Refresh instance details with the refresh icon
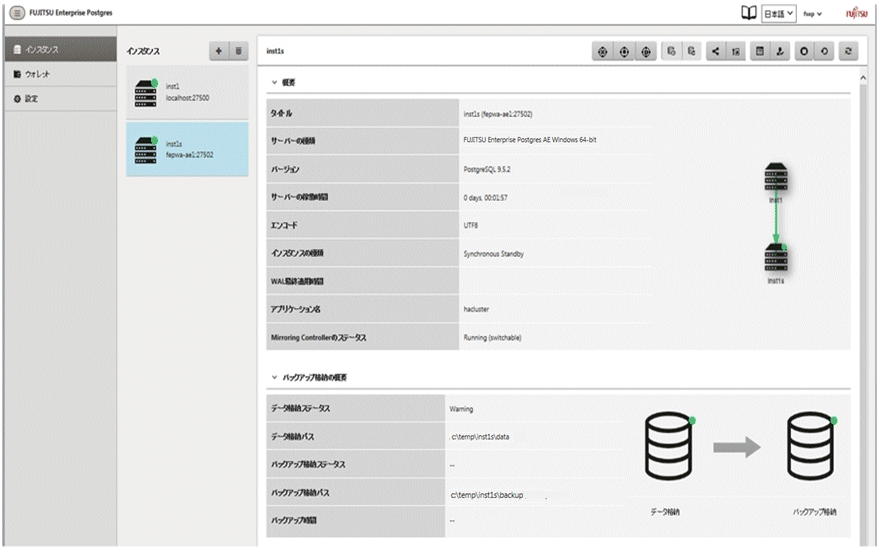Image resolution: width=878 pixels, height=548 pixels. tap(848, 51)
